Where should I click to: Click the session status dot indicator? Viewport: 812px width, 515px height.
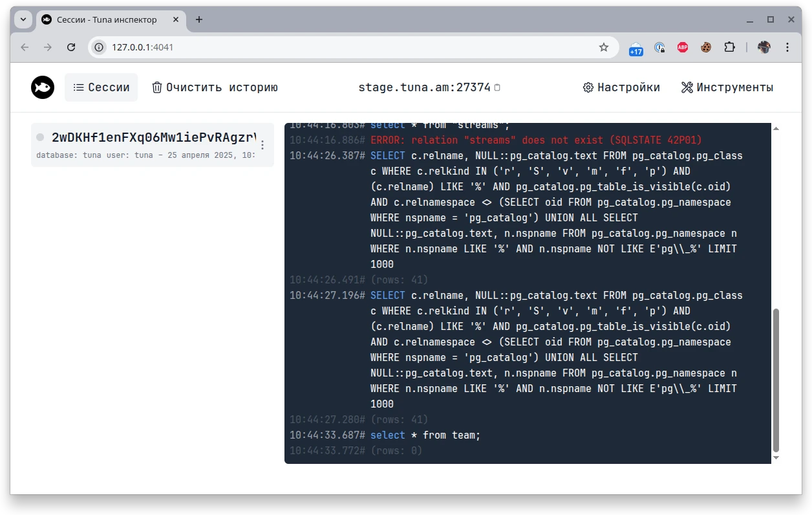(x=40, y=137)
